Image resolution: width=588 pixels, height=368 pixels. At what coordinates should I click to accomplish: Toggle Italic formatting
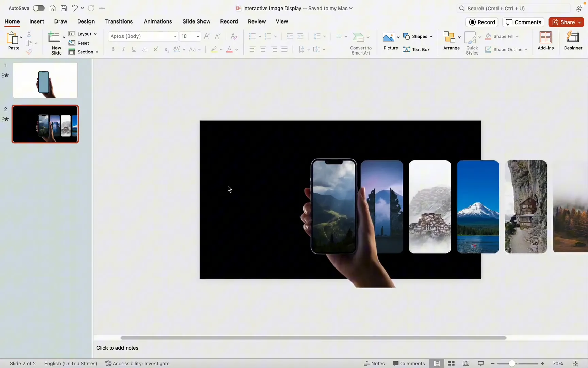(124, 49)
